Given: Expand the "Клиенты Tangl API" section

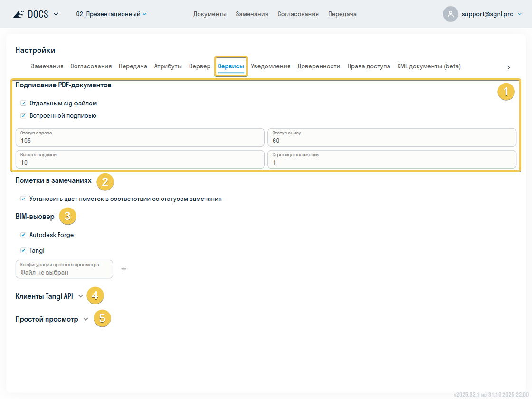Looking at the screenshot, I should pos(80,296).
